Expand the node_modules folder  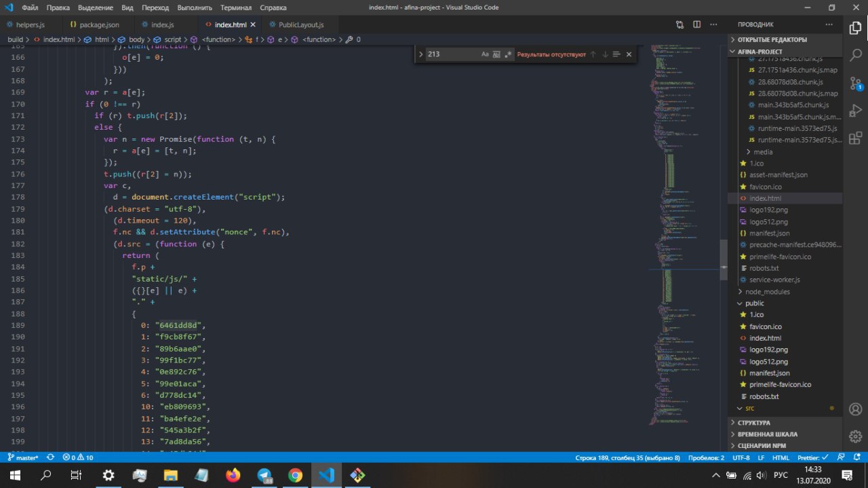click(x=767, y=291)
